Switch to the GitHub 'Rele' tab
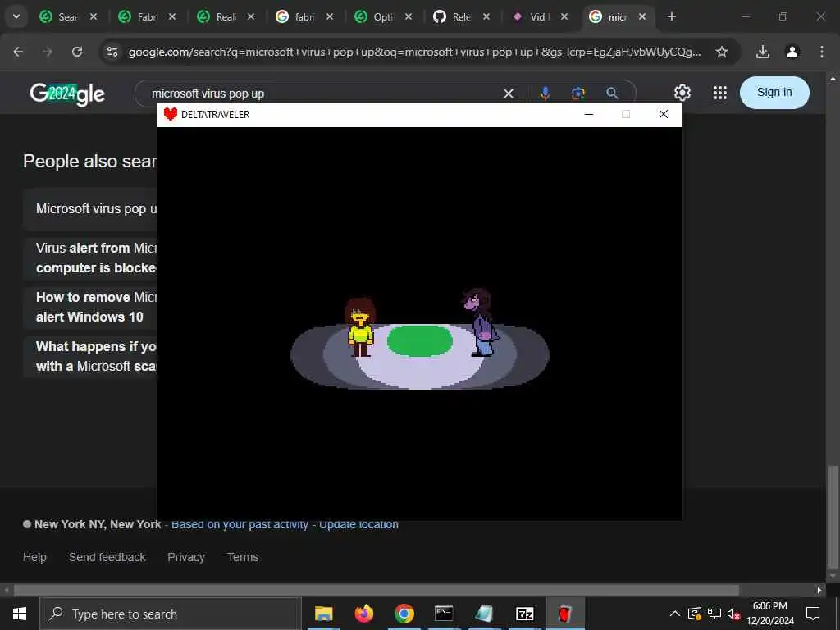Screen dimensions: 840x630 (x=461, y=16)
